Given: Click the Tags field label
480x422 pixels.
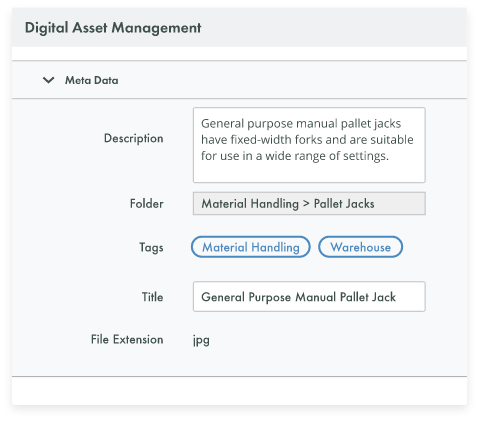Looking at the screenshot, I should coord(151,248).
